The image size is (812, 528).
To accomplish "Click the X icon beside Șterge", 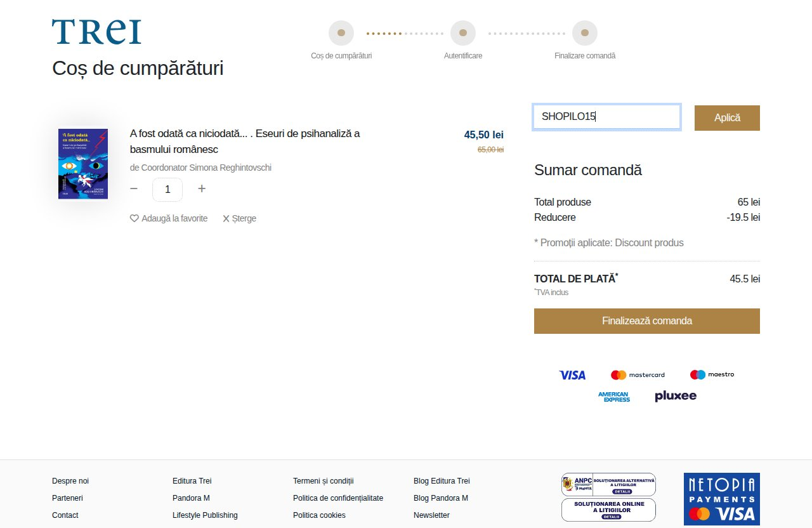I will 226,218.
